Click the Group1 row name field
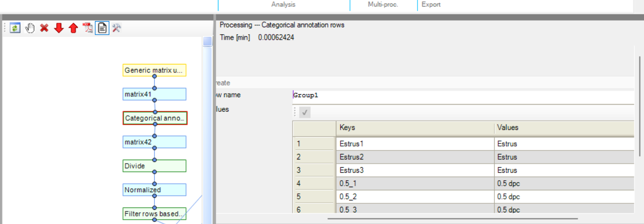The height and width of the screenshot is (224, 644). click(x=461, y=95)
